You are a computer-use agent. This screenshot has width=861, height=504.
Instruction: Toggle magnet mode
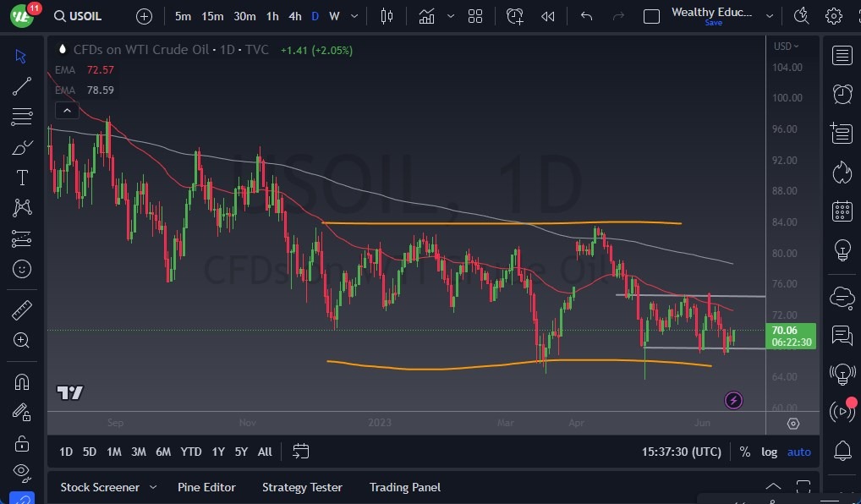(22, 381)
